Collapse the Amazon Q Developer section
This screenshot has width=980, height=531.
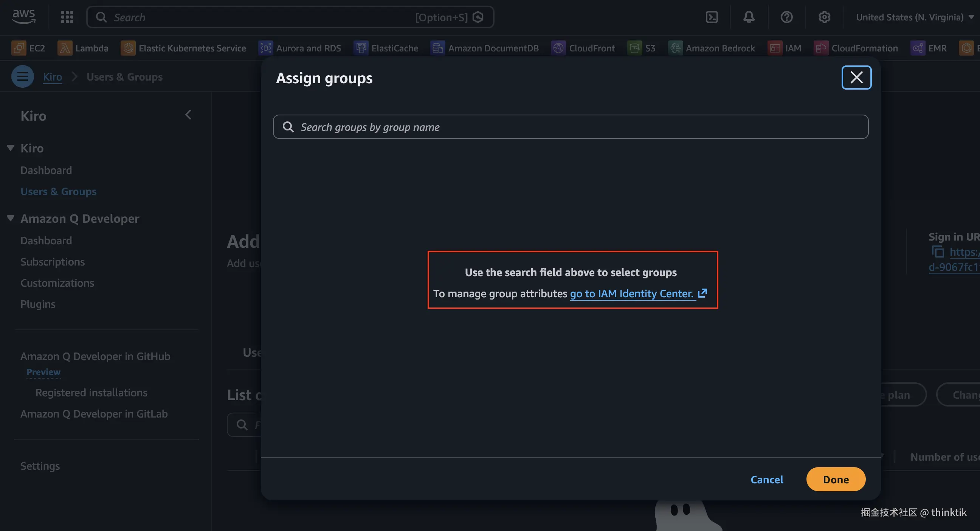point(11,218)
